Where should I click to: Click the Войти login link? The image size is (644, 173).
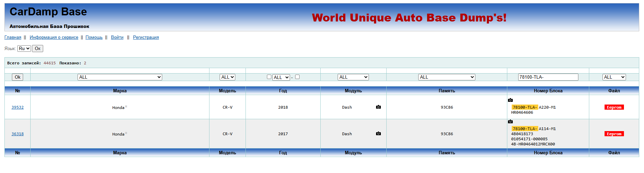coord(117,37)
